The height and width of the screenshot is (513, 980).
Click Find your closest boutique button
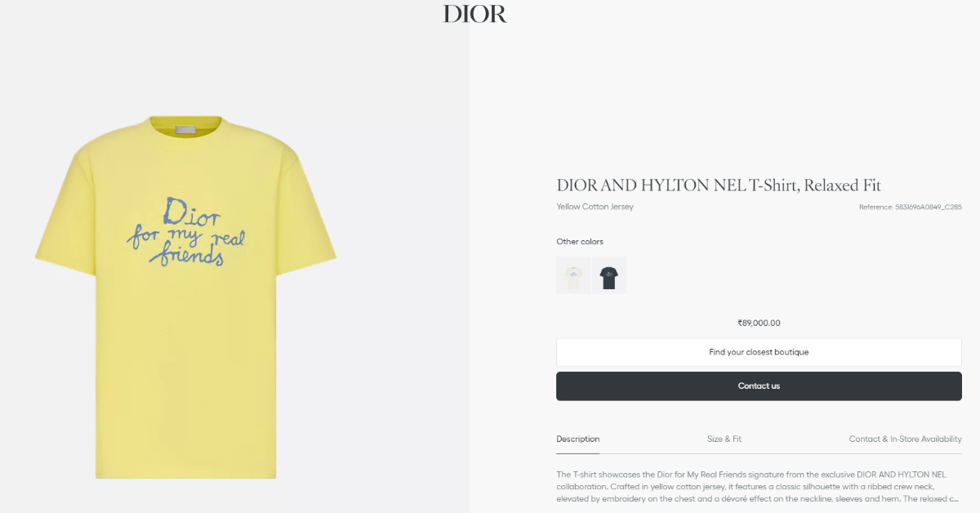pyautogui.click(x=759, y=352)
